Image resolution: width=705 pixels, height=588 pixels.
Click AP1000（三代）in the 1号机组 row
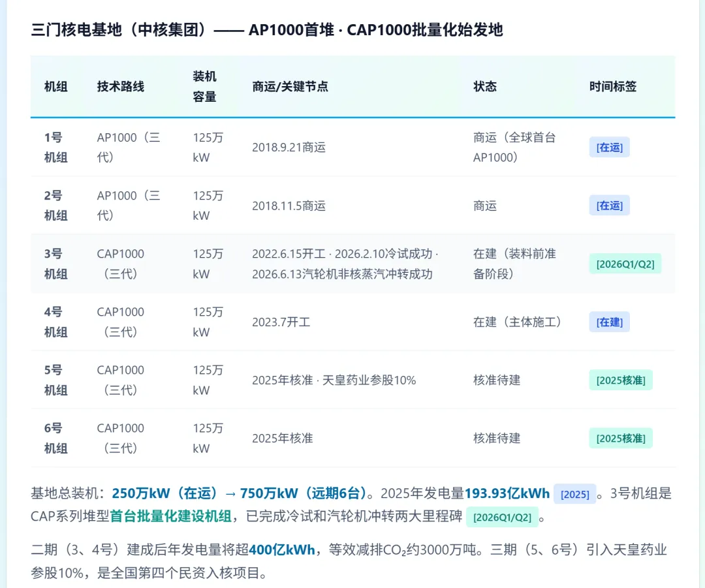(129, 147)
